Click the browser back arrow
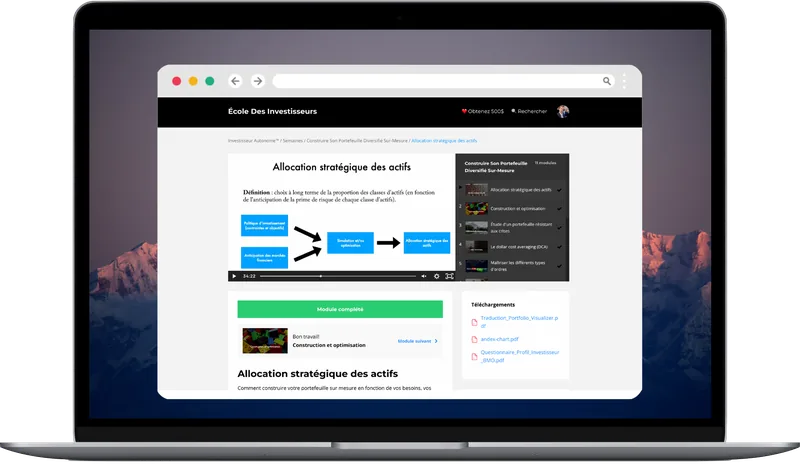Viewport: 800px width, 464px height. click(235, 81)
